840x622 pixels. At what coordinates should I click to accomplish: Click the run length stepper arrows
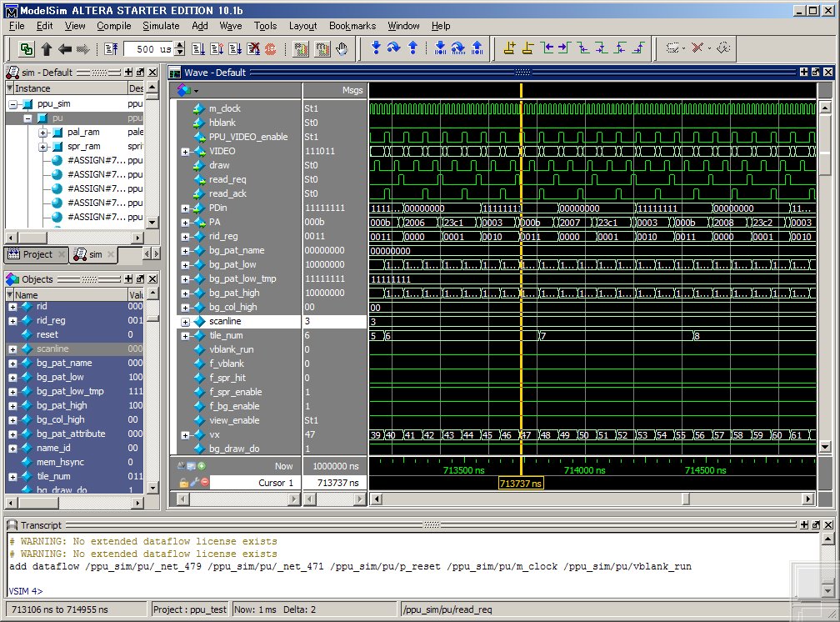[x=180, y=49]
